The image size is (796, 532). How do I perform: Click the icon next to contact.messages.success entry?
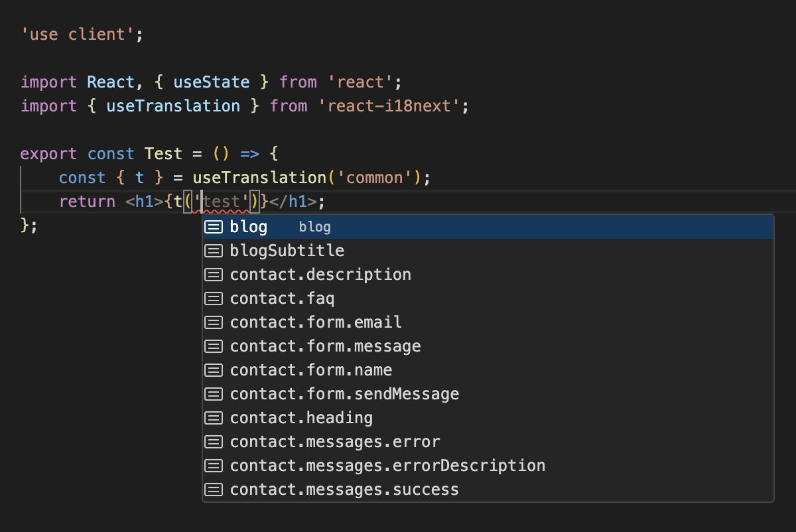(x=214, y=490)
